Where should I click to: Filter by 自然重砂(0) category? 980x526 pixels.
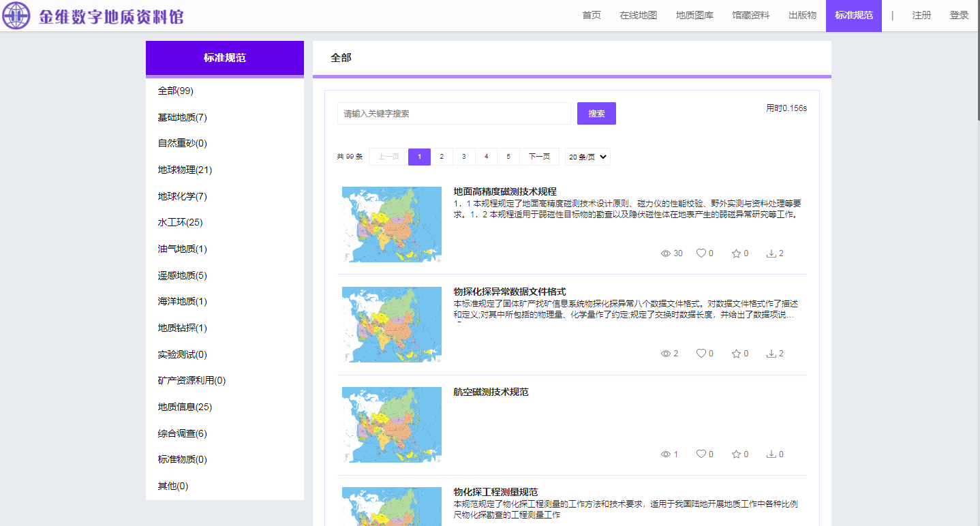182,143
